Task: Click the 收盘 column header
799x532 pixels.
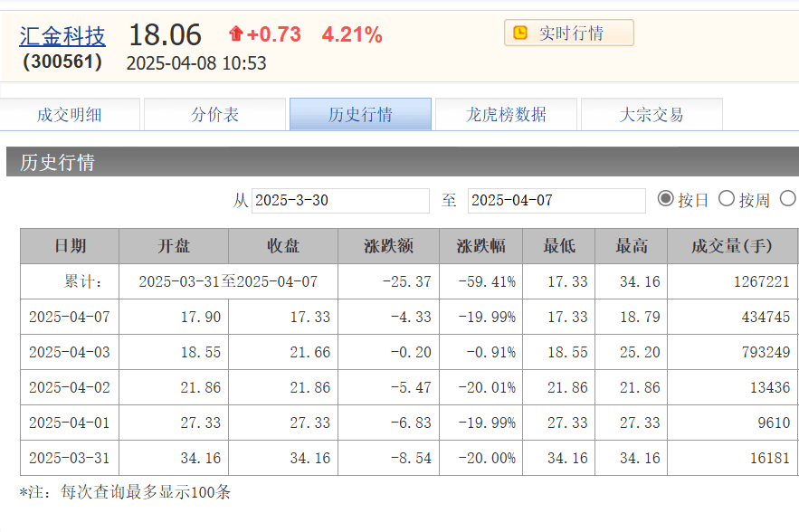Action: pyautogui.click(x=283, y=246)
